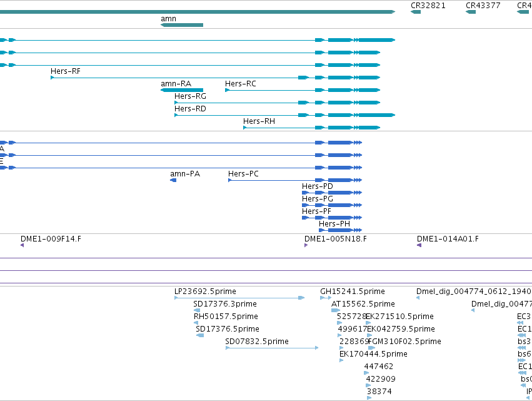Select the Hers-RG transcript label
The height and width of the screenshot is (401, 532).
pos(190,96)
